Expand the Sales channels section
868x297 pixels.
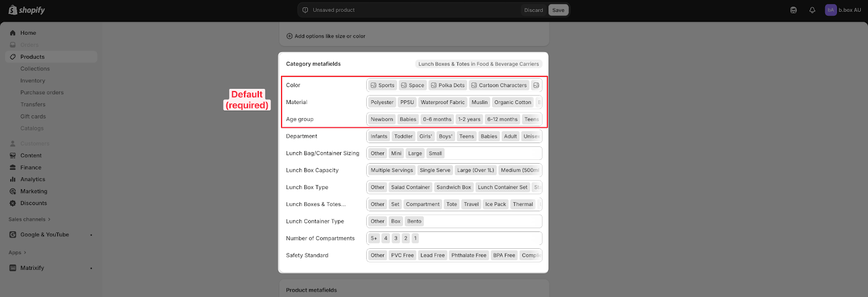click(29, 219)
